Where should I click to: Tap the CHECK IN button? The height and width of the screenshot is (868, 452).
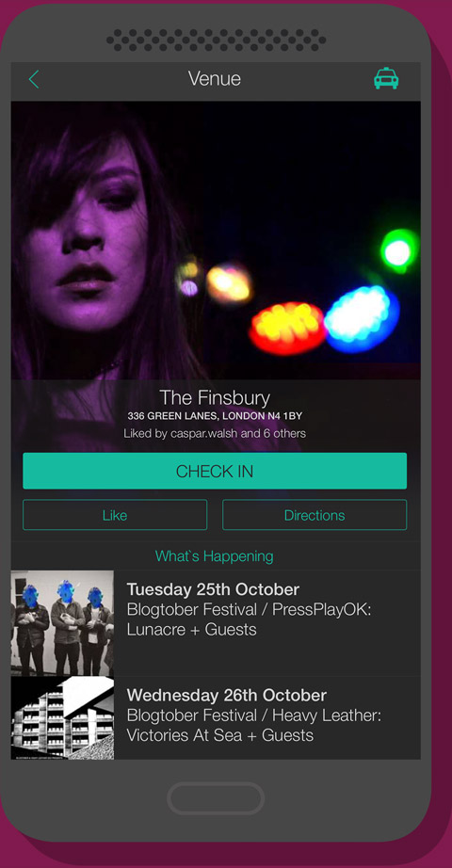[x=215, y=471]
